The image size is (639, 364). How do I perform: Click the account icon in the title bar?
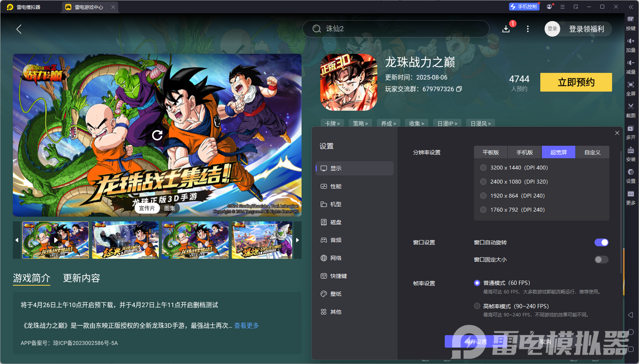click(549, 7)
